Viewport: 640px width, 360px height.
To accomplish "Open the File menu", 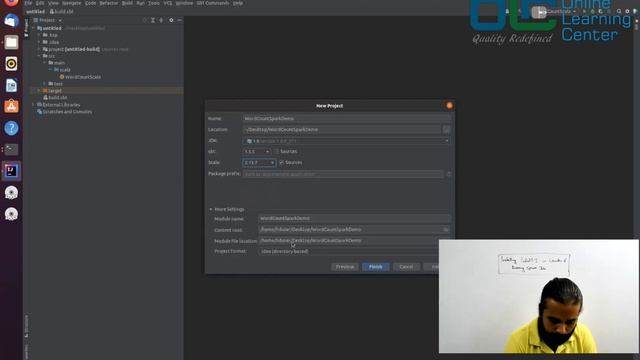I will point(28,3).
